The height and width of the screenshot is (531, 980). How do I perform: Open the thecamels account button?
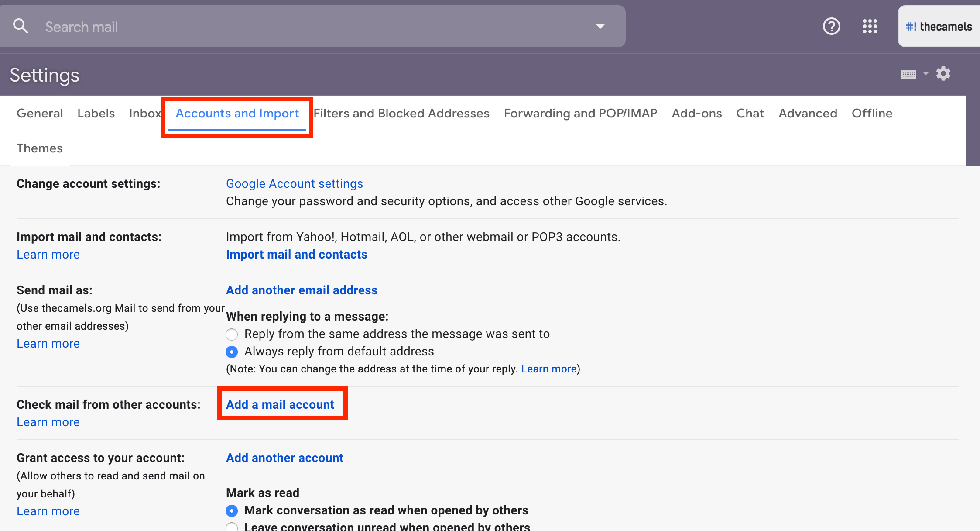coord(939,27)
